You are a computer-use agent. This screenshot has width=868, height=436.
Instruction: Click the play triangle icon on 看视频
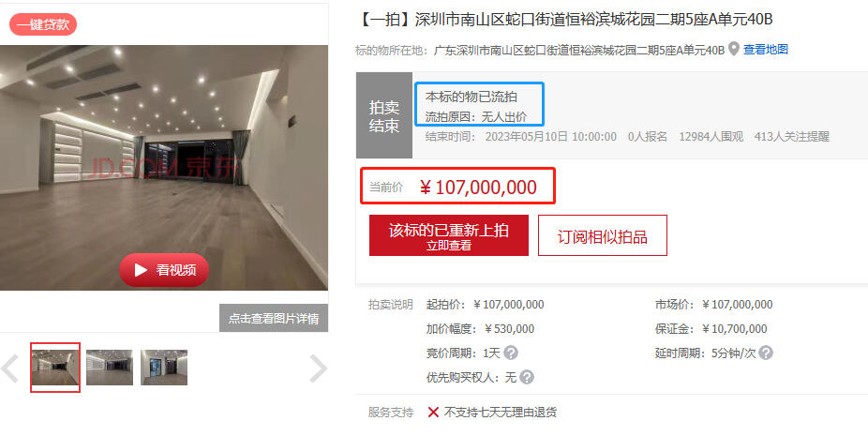pyautogui.click(x=141, y=270)
